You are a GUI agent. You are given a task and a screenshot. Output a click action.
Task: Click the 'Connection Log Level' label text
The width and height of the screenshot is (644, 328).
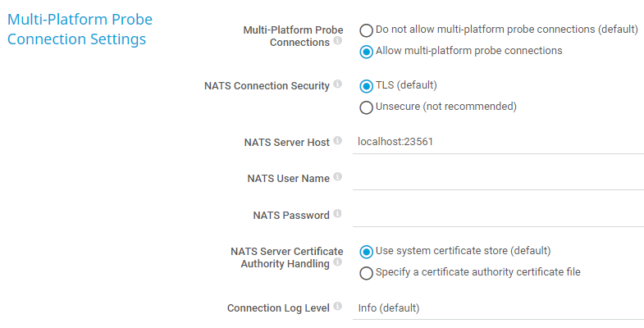278,308
